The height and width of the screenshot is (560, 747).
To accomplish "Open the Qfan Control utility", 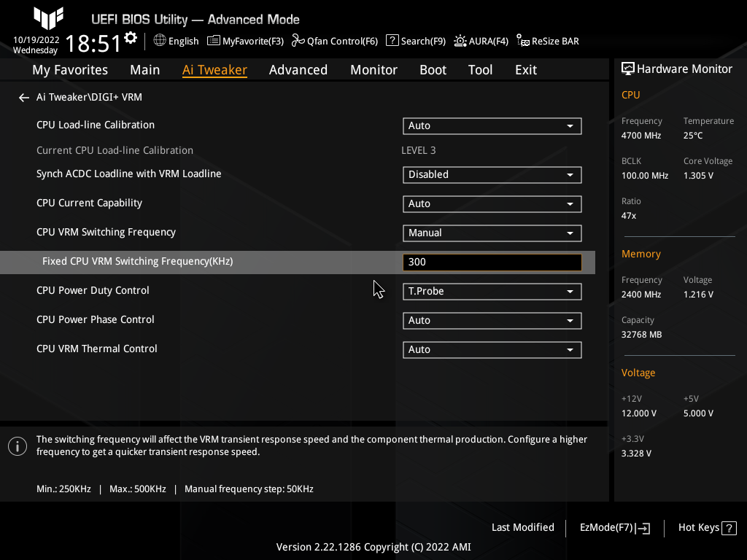I will [x=334, y=41].
